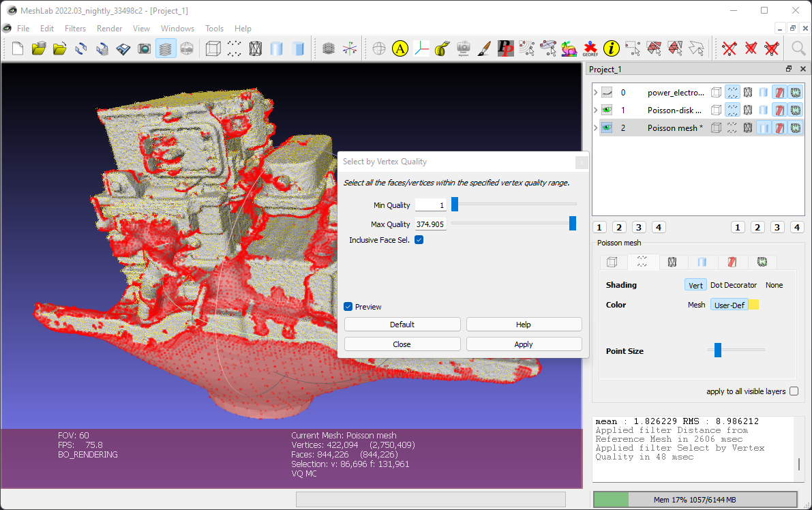Switch to points tab in Poisson mesh panel

(x=642, y=262)
